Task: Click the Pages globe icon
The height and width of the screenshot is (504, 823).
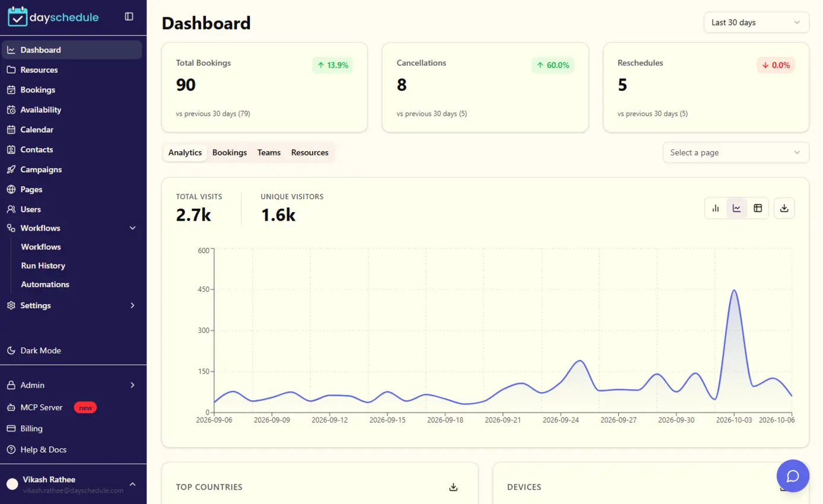Action: [x=11, y=189]
